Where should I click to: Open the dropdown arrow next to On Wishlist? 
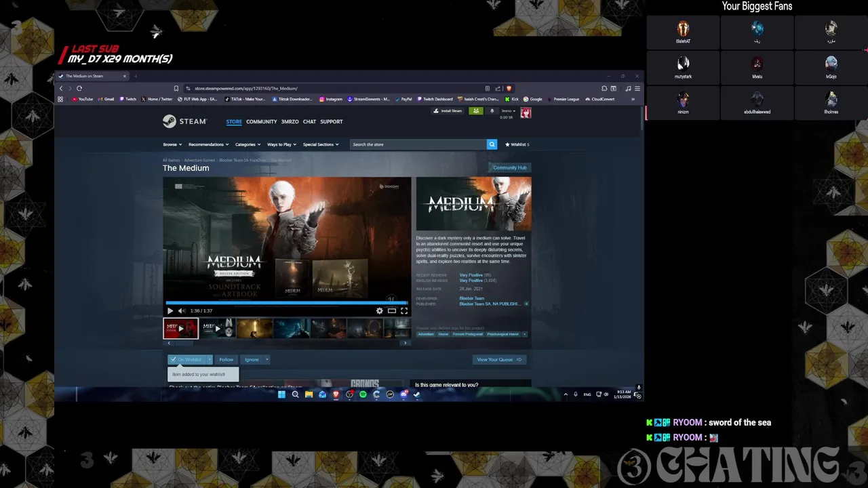tap(210, 359)
